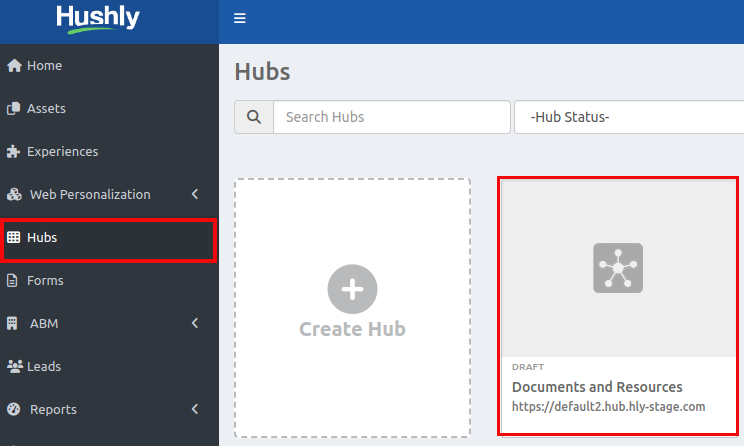Click the Home house icon
744x447 pixels.
(x=14, y=65)
